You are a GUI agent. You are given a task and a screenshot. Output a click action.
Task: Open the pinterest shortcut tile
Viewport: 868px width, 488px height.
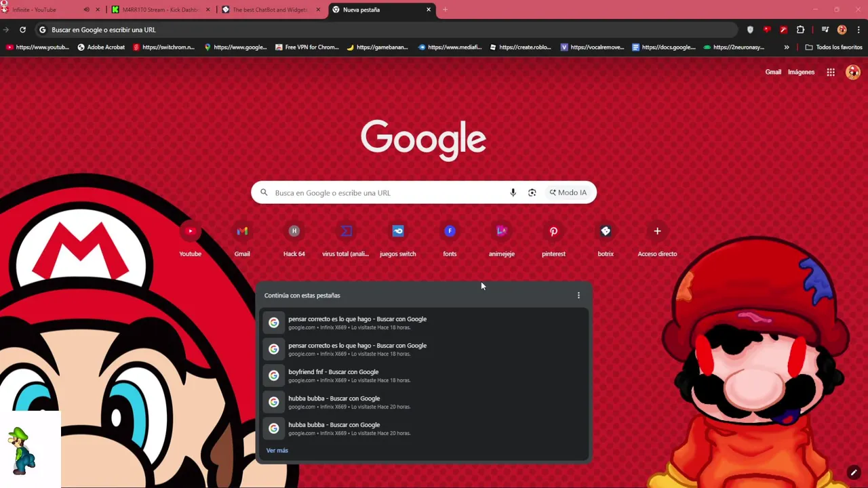click(553, 240)
